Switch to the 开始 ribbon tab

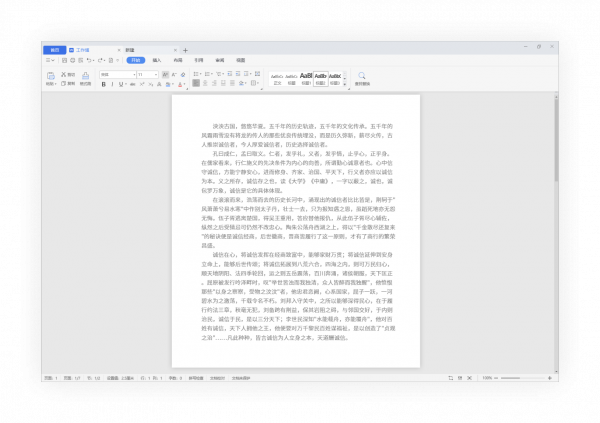(x=136, y=60)
